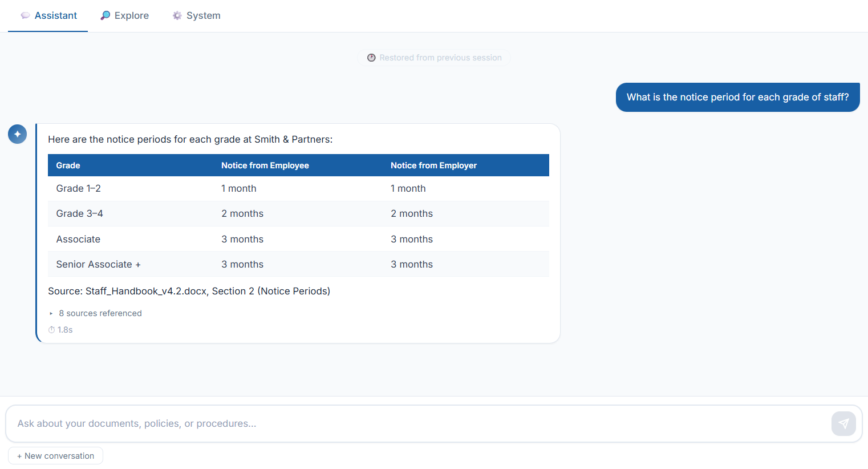Click the user question message bubble
868x469 pixels.
pyautogui.click(x=737, y=97)
